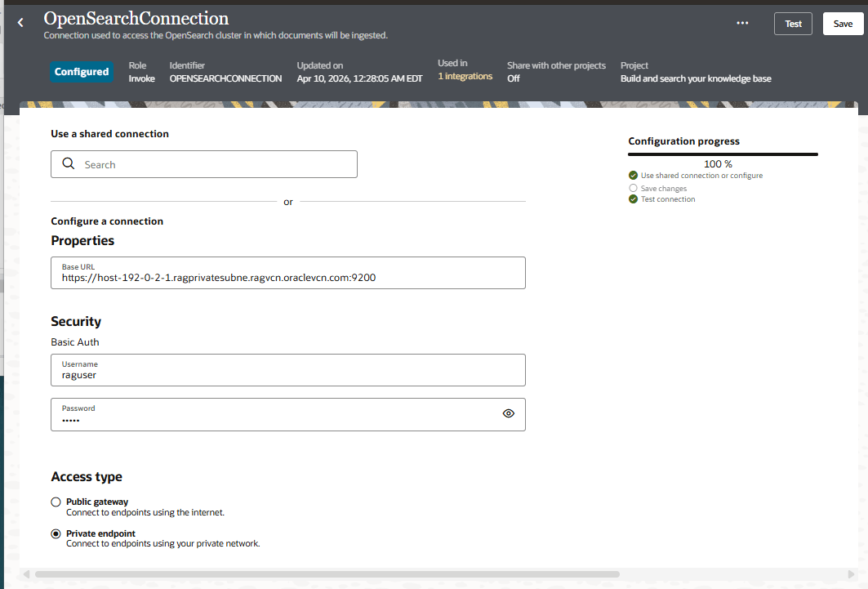
Task: Select Public gateway access type
Action: (x=56, y=502)
